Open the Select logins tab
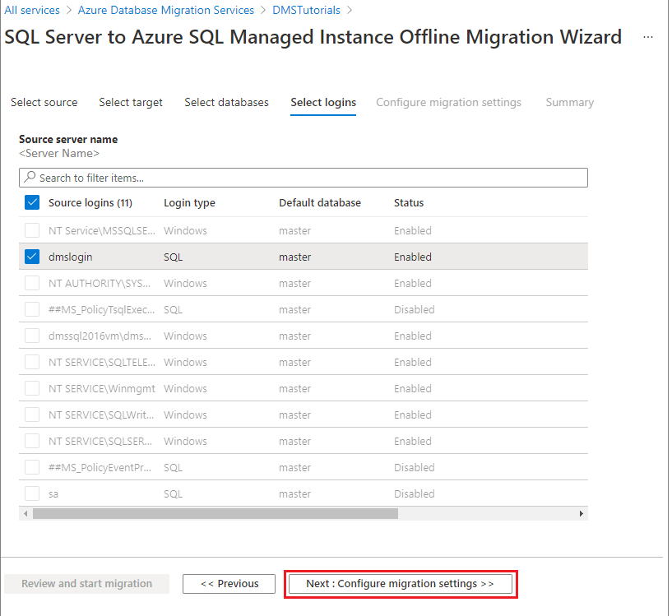This screenshot has height=616, width=672. click(323, 103)
